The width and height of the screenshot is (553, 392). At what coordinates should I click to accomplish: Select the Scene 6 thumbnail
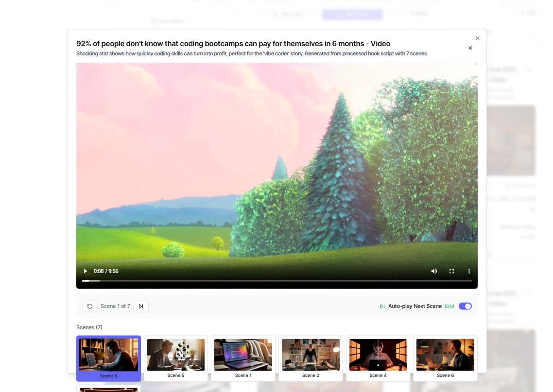[x=445, y=354]
